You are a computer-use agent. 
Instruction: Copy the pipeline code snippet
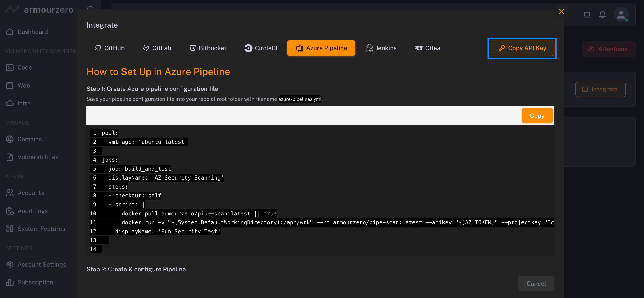(537, 116)
